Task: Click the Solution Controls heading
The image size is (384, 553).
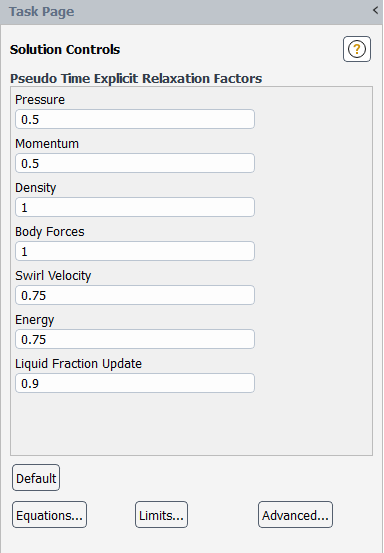Action: [x=65, y=49]
